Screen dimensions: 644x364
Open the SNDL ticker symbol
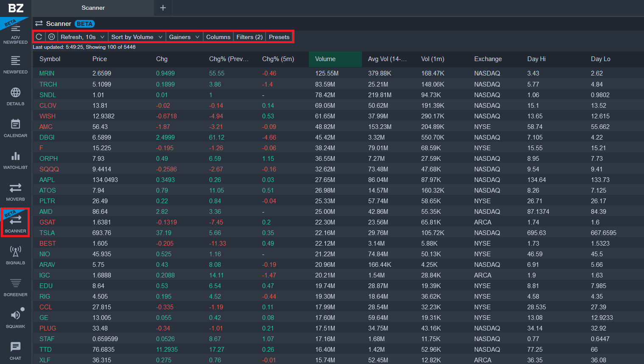coord(48,95)
